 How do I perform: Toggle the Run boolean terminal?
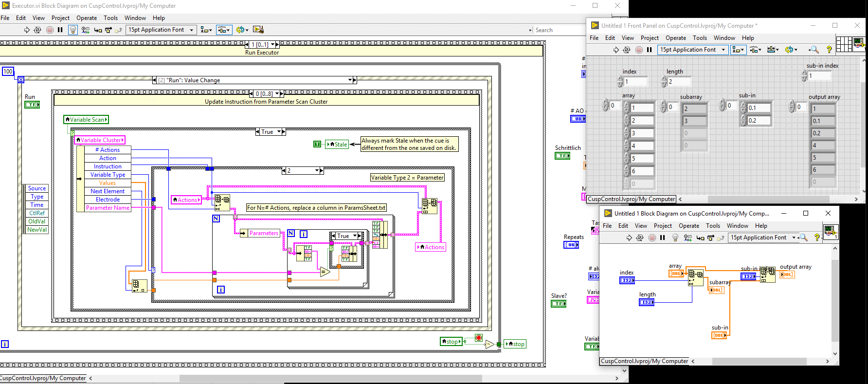pos(32,105)
